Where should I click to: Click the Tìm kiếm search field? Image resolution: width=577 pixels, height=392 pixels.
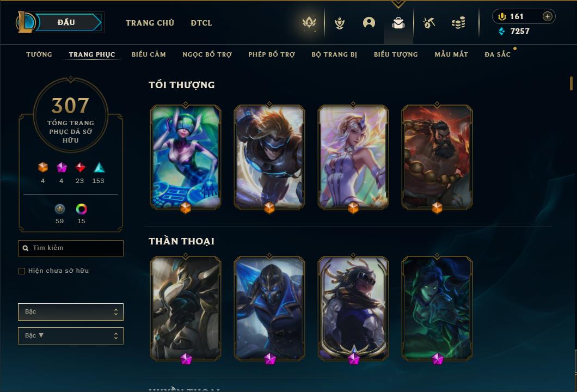71,248
